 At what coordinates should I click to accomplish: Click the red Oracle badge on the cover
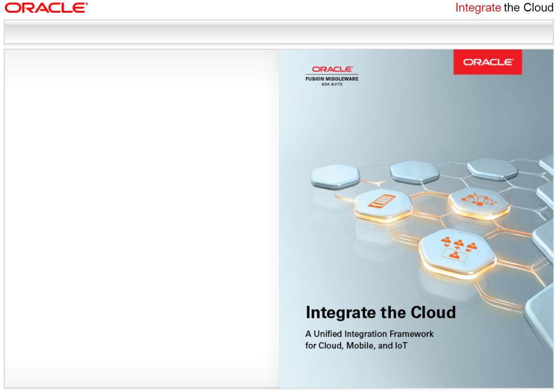coord(488,62)
